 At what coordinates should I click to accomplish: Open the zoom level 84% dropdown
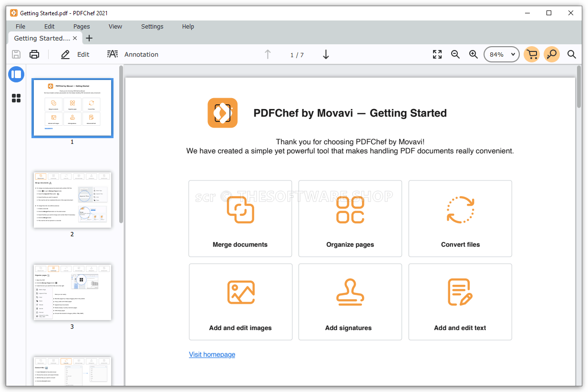click(502, 54)
